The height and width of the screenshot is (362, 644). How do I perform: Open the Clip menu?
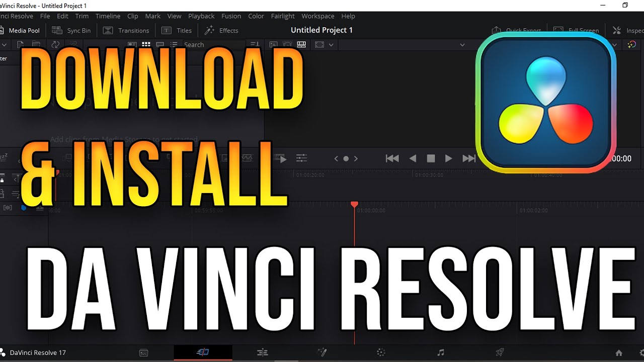(132, 16)
